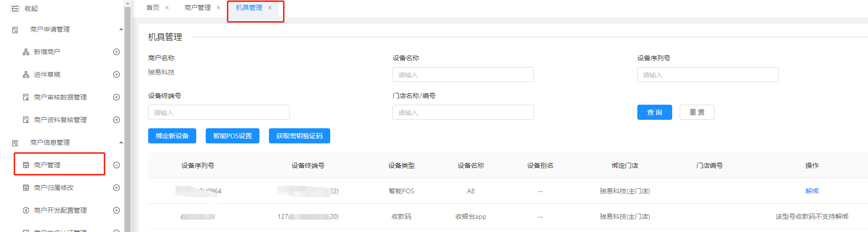Click the icon left of 商户资料复核管理
This screenshot has width=868, height=232.
pos(26,120)
